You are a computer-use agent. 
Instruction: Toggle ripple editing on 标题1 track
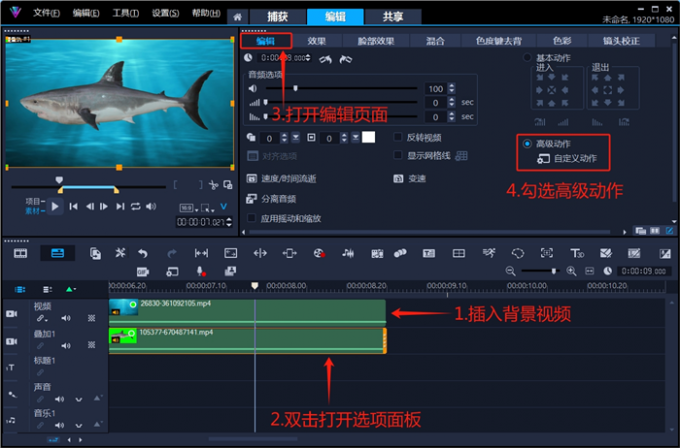(x=40, y=373)
